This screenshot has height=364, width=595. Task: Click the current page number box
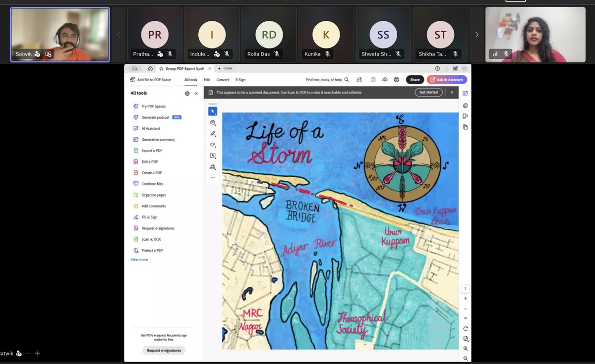[465, 289]
